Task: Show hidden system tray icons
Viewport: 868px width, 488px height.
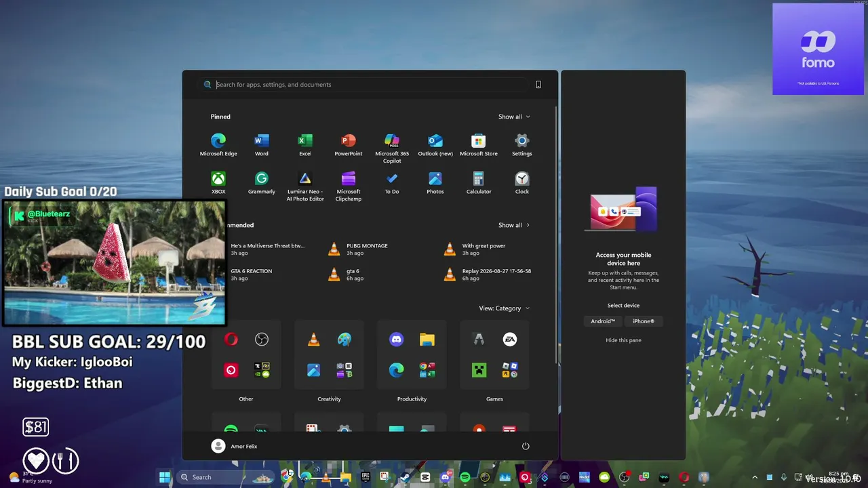Action: pos(755,477)
